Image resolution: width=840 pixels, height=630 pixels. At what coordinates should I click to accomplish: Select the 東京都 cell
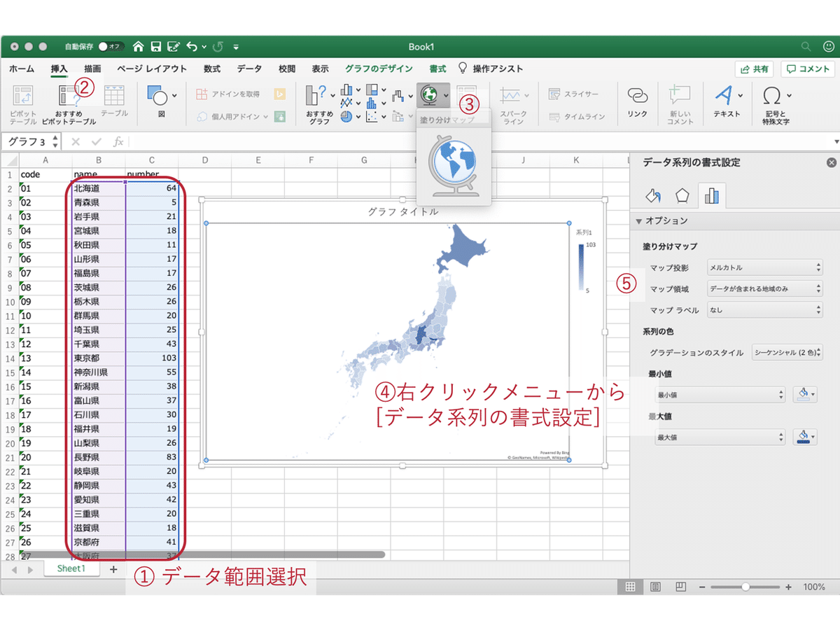[99, 358]
